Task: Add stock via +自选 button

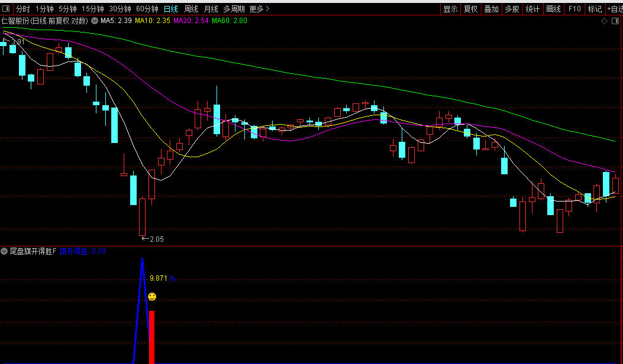Action: coord(615,9)
